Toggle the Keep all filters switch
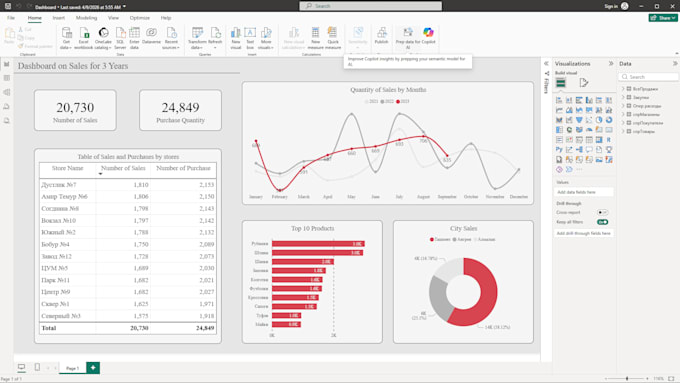Screen dimensions: 680x383 coord(602,222)
